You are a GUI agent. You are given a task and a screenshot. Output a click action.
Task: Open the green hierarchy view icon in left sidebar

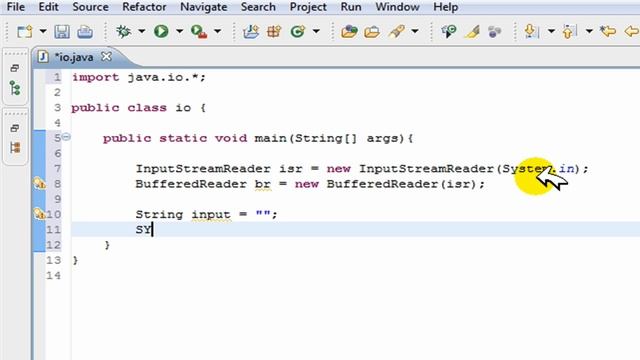[15, 88]
